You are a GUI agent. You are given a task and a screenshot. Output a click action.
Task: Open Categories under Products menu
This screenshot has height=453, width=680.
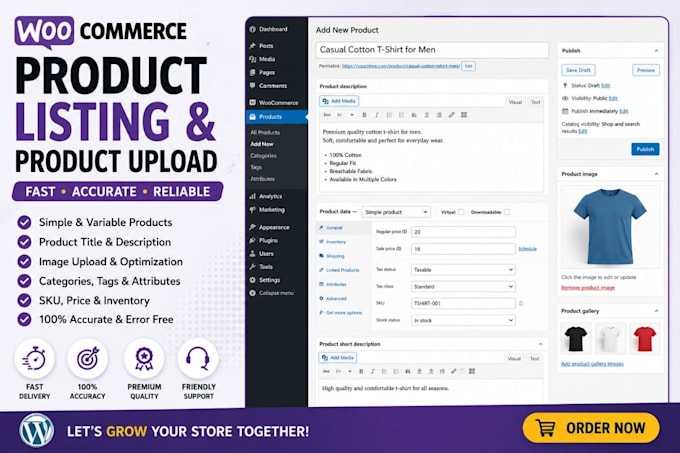[x=263, y=156]
